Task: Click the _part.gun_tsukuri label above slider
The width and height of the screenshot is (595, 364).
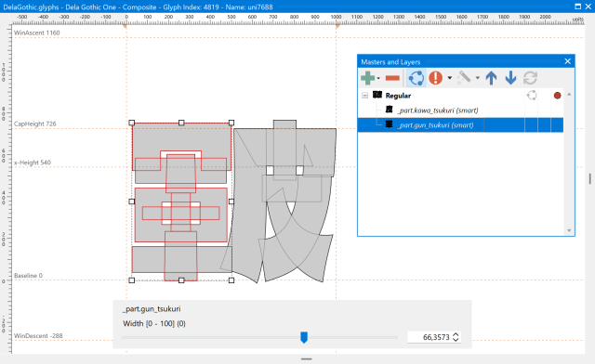Action: [x=152, y=309]
